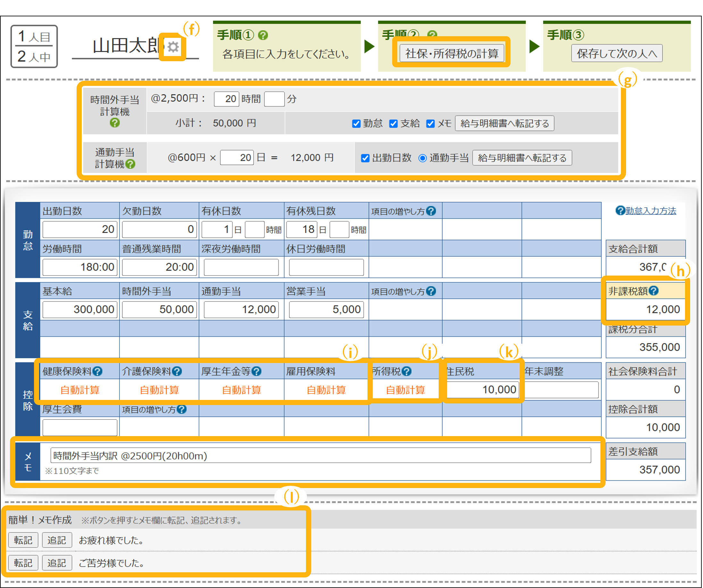Screen dimensions: 703x588
Task: Click the 控除合計額 value 10,000
Action: pos(663,427)
